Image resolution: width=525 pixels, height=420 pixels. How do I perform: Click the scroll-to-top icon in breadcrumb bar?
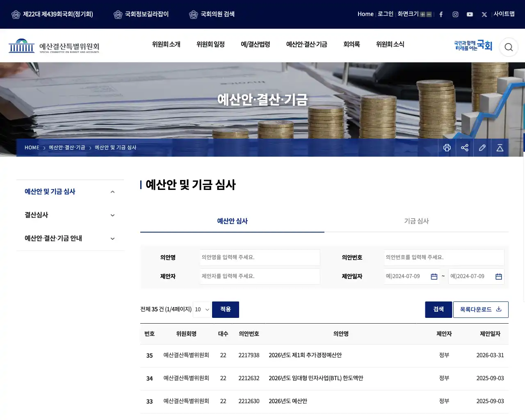pos(500,148)
